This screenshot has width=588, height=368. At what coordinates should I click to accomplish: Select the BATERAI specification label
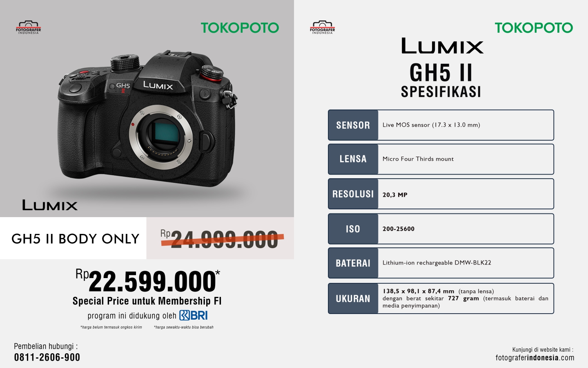[x=353, y=263]
